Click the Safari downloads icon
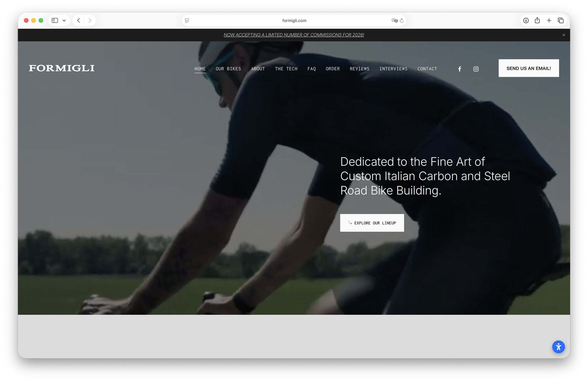588x382 pixels. [526, 20]
